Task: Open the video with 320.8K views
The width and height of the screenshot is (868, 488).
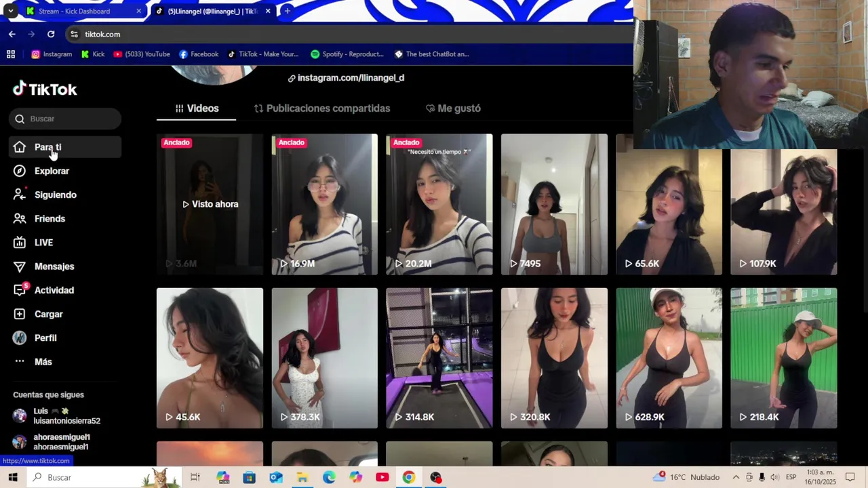Action: click(554, 358)
